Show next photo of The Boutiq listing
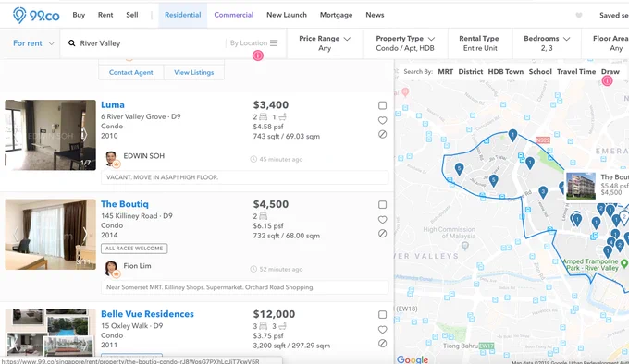629x364 pixels. 85,234
